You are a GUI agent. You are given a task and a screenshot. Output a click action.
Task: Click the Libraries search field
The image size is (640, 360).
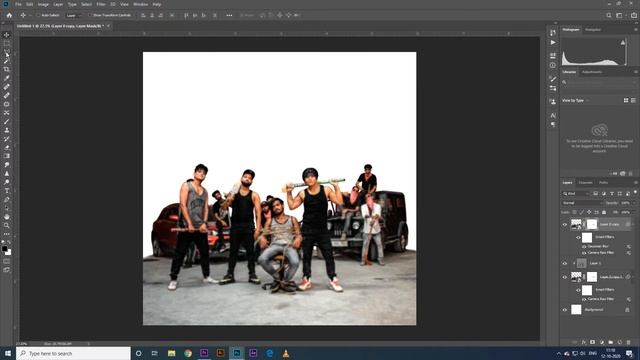point(598,82)
